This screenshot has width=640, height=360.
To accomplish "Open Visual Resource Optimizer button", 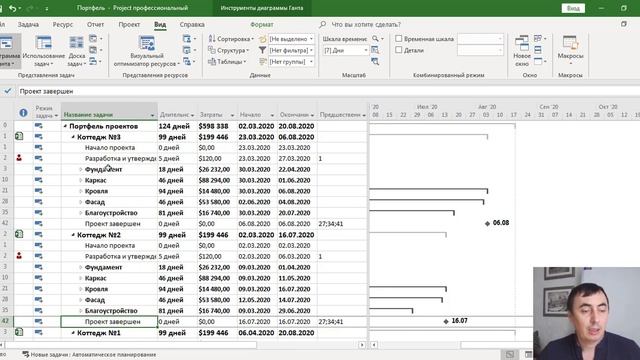I will tap(147, 51).
